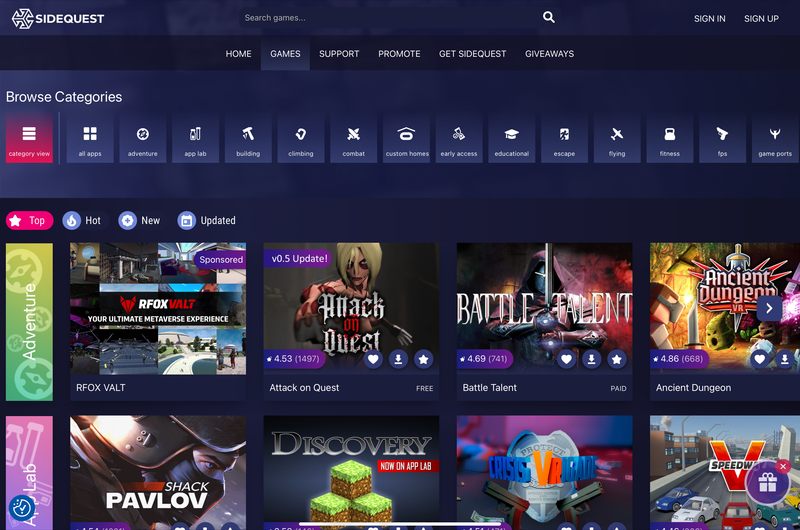Click the search magnifier icon
The width and height of the screenshot is (800, 530).
(x=548, y=17)
